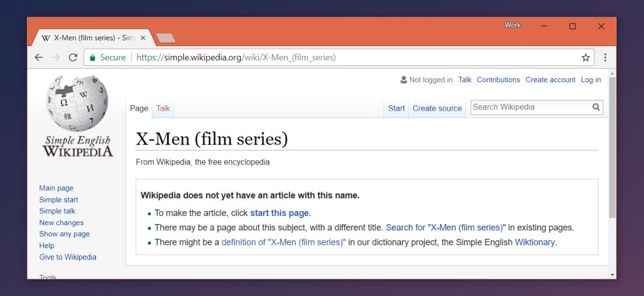The height and width of the screenshot is (296, 644).
Task: Select the X-Men (film series) browser tab
Action: tap(92, 38)
